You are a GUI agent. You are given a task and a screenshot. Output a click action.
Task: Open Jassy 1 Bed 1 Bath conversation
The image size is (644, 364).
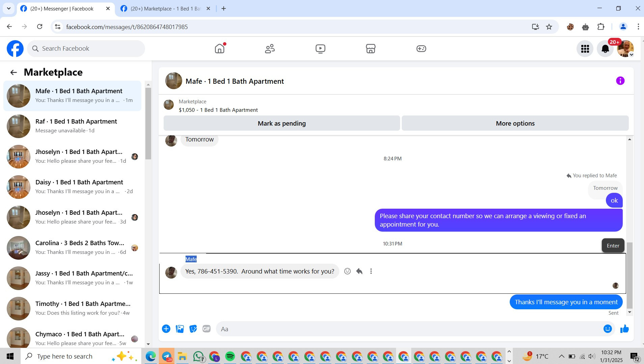tap(72, 278)
